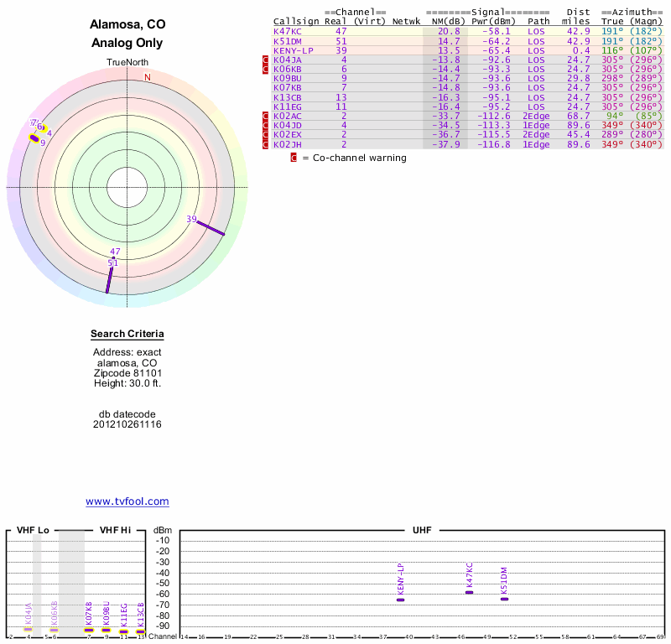Viewport: 671px width, 644px height.
Task: Click the www.tvfool.com link
Action: coord(127,501)
